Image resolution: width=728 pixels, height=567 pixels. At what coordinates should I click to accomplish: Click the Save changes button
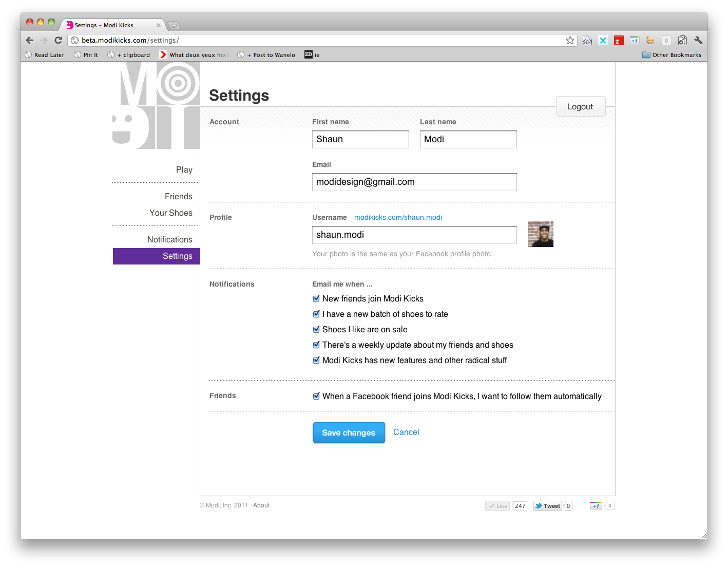(349, 432)
